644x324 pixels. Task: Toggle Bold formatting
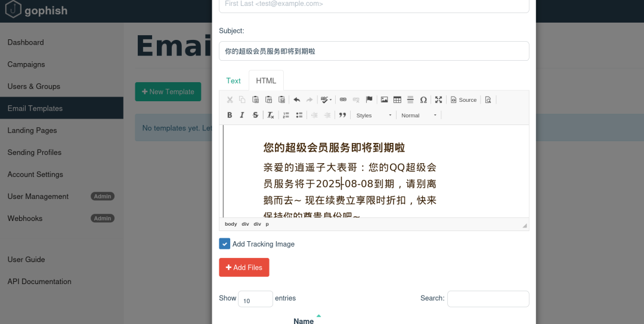pyautogui.click(x=230, y=115)
